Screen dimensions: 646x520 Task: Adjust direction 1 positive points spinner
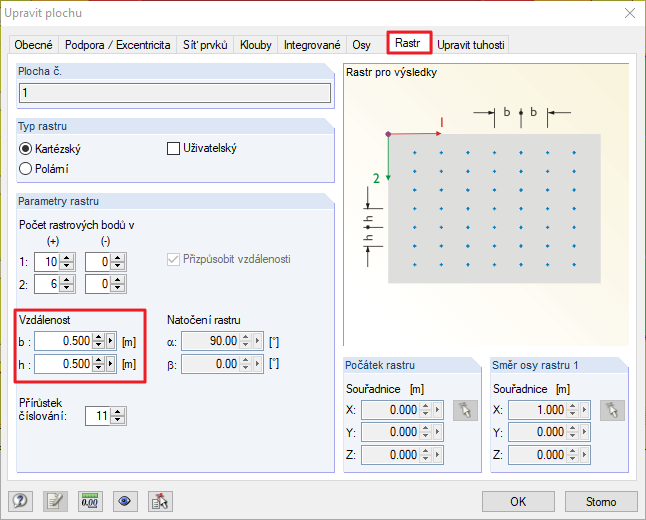(x=67, y=262)
